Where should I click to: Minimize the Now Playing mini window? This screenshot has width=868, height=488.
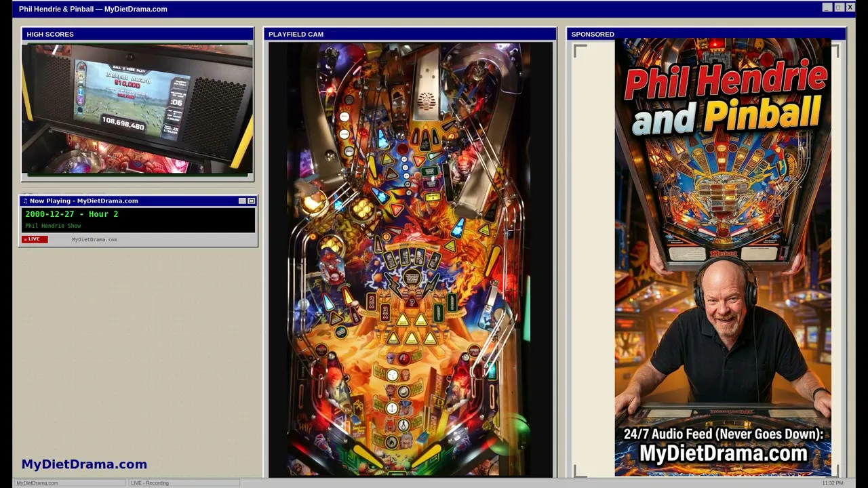[x=242, y=201]
